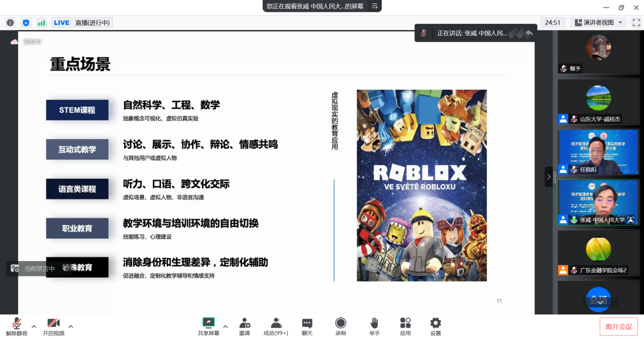Viewport: 644px width, 338px height.
Task: Click the 24:51 meeting timer
Action: coord(553,22)
